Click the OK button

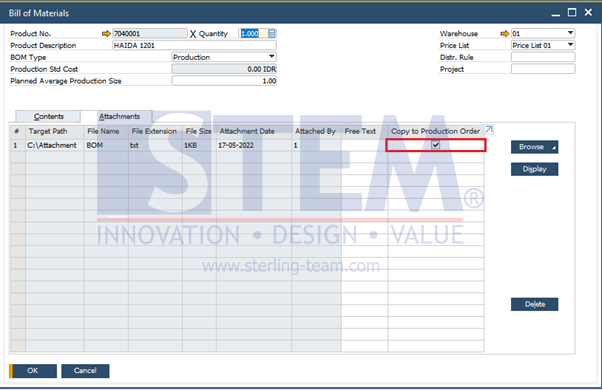click(33, 371)
